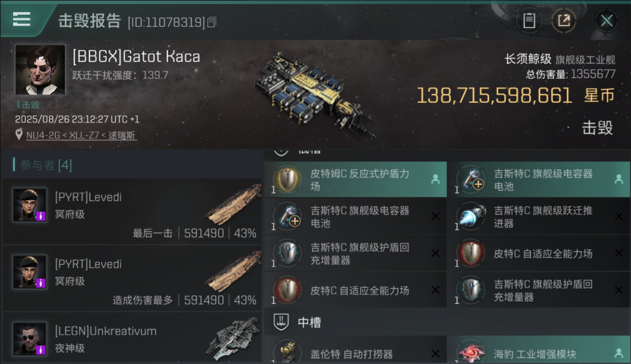This screenshot has height=364, width=631.
Task: Toggle person marker on 皮特姆C 反应式护盾力场
Action: pyautogui.click(x=435, y=179)
